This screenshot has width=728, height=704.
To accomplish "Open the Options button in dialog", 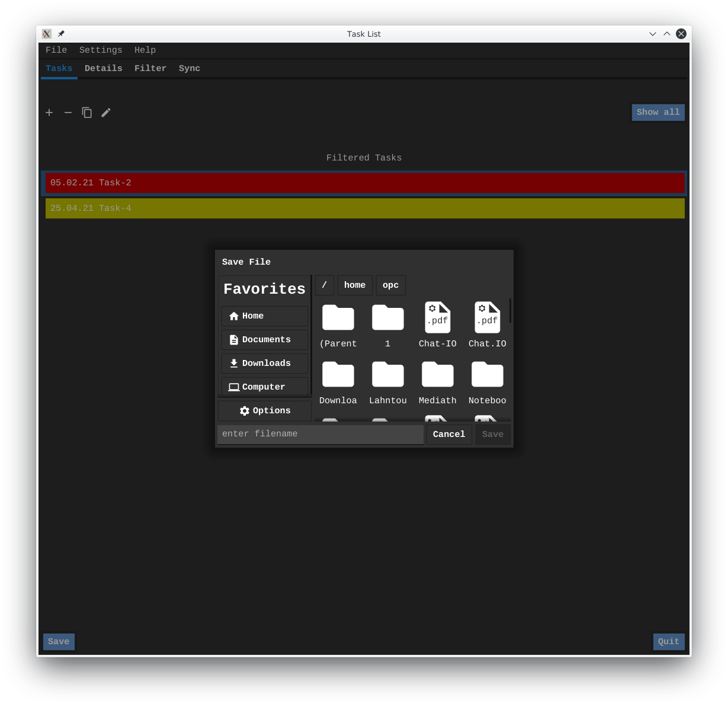I will click(265, 411).
